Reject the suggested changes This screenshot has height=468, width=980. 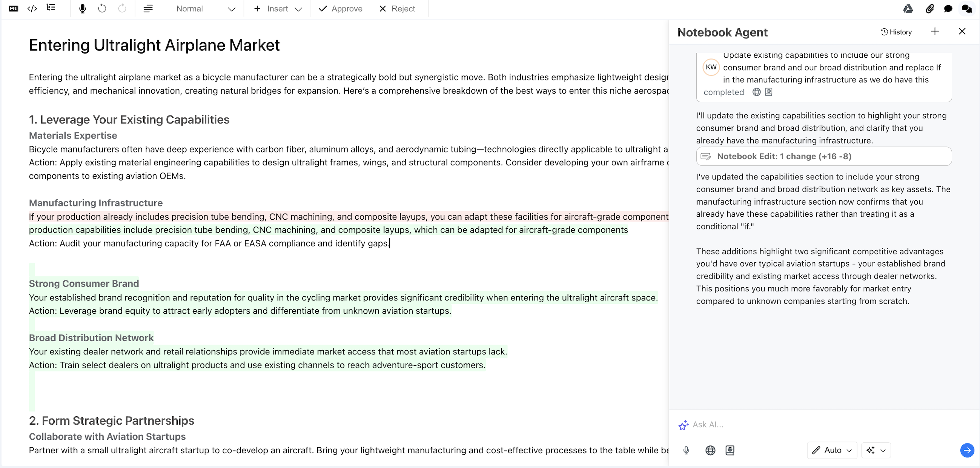397,9
